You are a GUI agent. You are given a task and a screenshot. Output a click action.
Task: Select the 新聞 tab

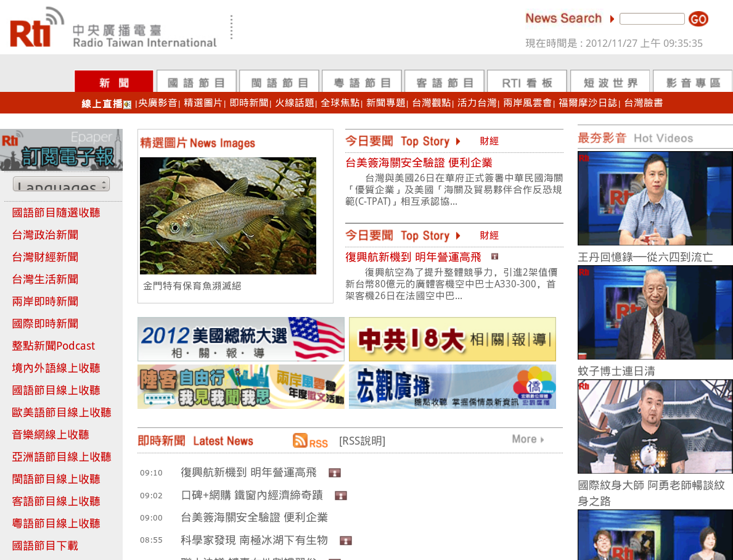click(114, 82)
